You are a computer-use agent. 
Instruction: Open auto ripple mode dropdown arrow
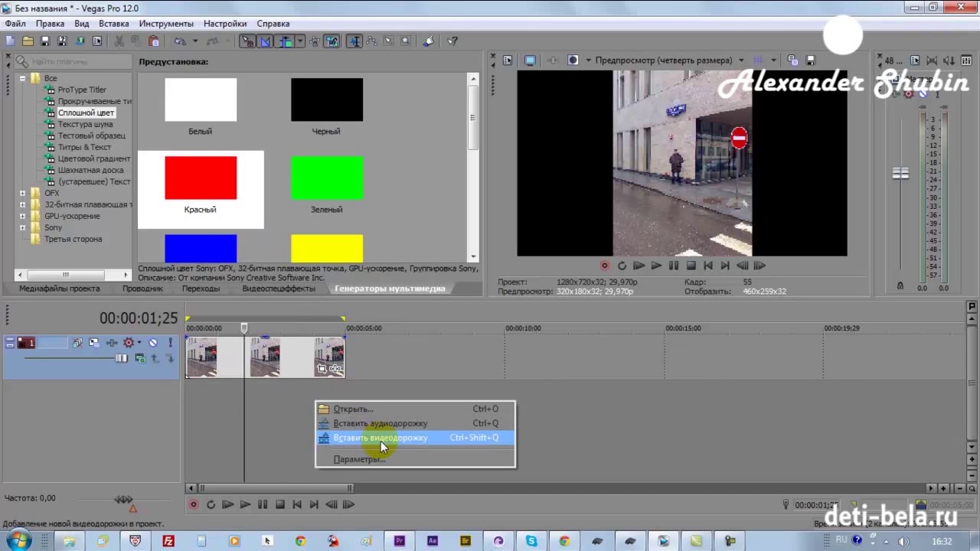point(300,41)
